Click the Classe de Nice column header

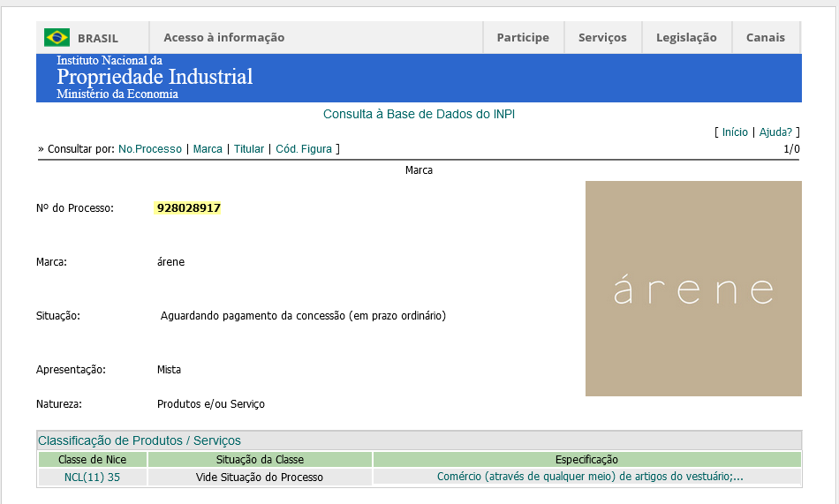(x=92, y=460)
